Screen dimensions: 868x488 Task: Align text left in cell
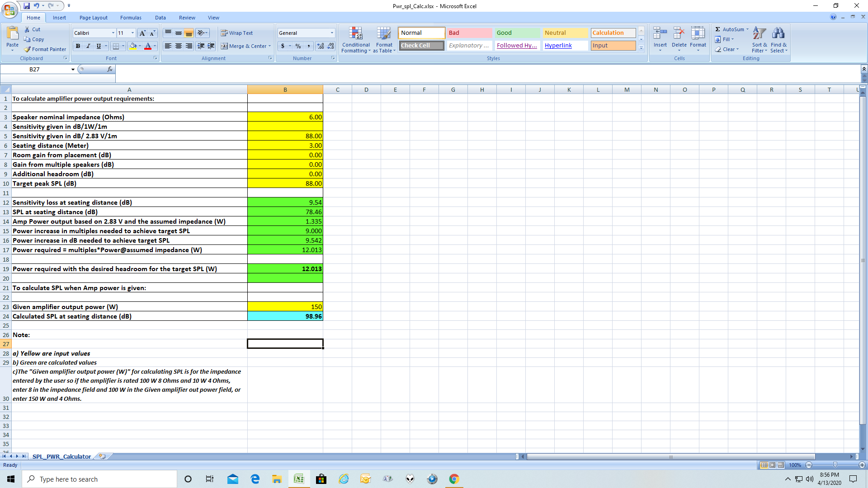pos(168,46)
